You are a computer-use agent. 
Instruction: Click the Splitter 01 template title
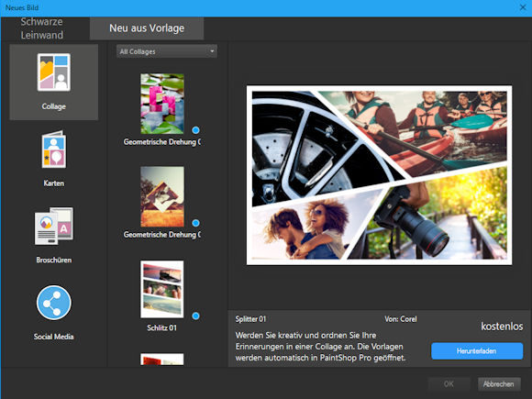pos(250,319)
